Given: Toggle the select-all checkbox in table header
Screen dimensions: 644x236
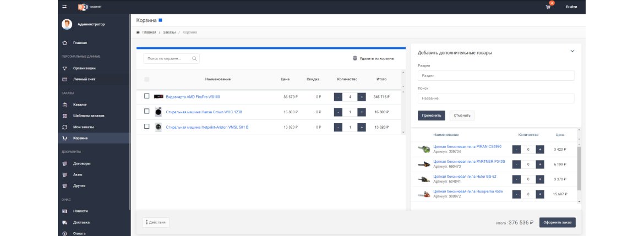Looking at the screenshot, I should [x=146, y=79].
